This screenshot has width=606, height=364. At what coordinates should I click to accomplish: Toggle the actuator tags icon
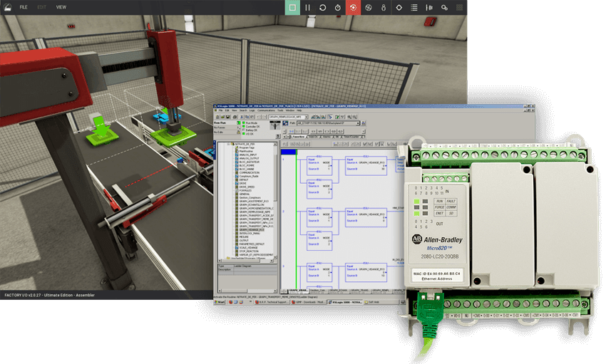(429, 7)
